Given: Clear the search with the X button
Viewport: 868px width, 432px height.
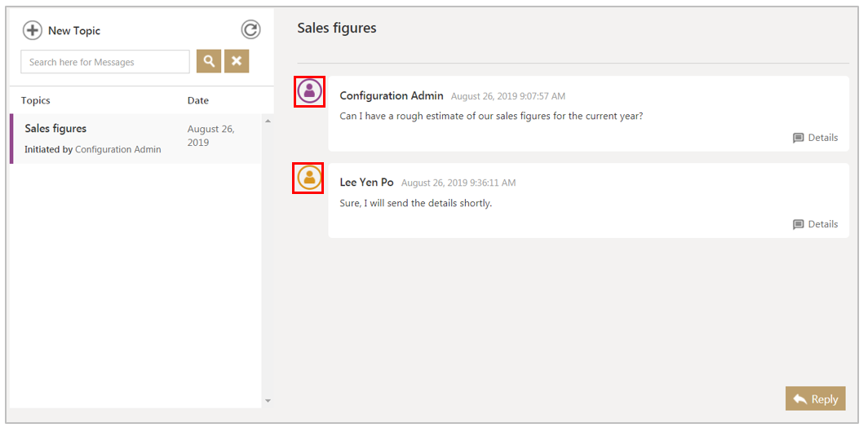Looking at the screenshot, I should (237, 61).
